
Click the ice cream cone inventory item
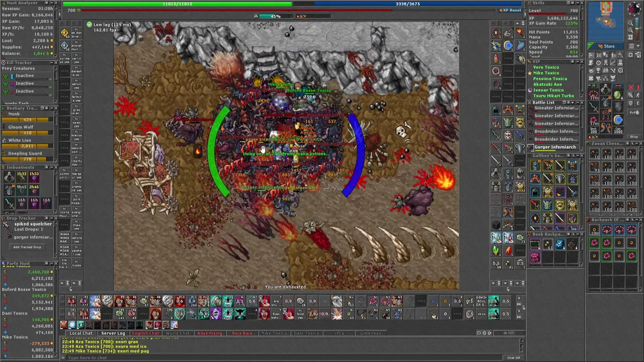click(496, 58)
